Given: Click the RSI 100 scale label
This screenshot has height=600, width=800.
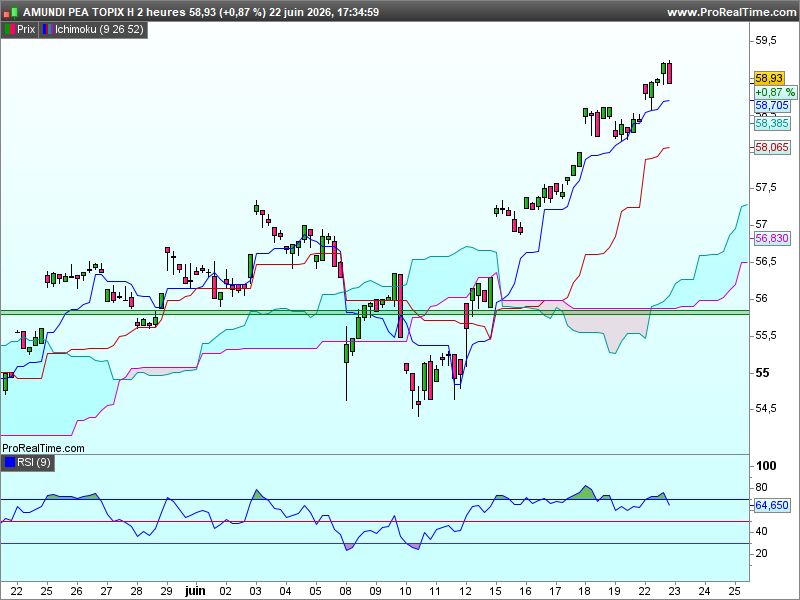Looking at the screenshot, I should [x=766, y=466].
